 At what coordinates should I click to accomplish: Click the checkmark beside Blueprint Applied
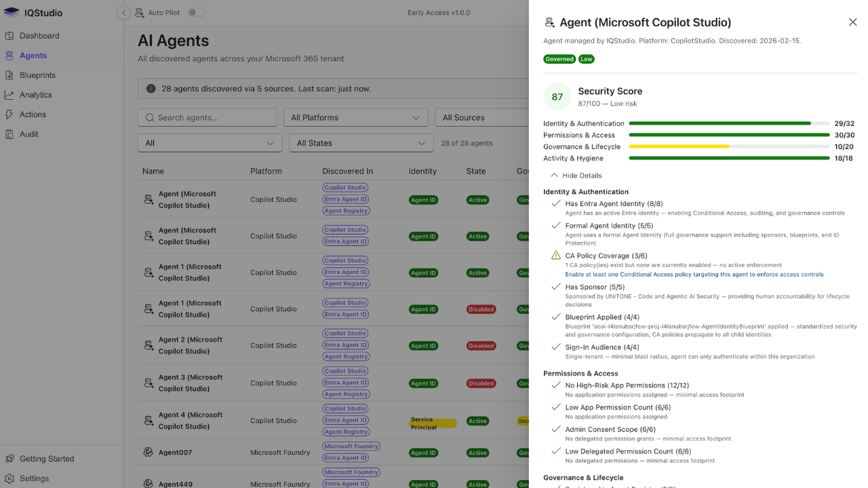pyautogui.click(x=556, y=317)
